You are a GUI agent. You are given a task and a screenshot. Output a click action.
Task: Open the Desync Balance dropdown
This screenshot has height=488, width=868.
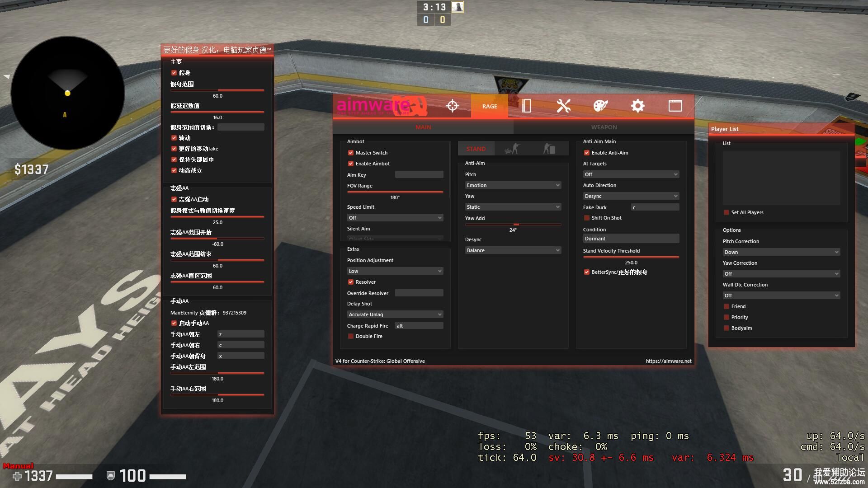point(513,250)
